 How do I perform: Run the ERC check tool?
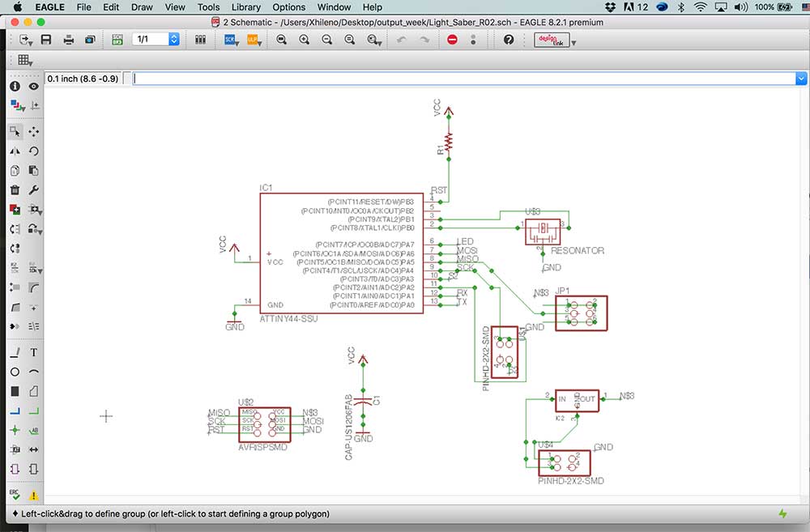15,495
